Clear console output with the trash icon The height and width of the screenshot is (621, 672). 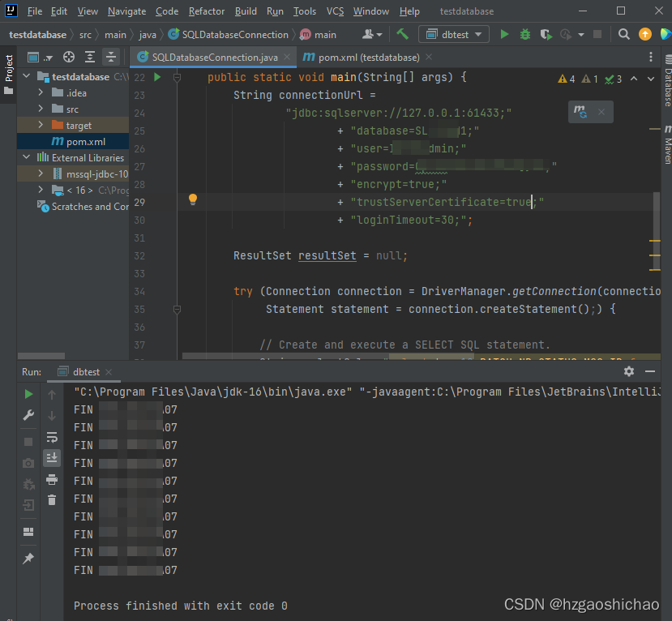click(x=52, y=499)
